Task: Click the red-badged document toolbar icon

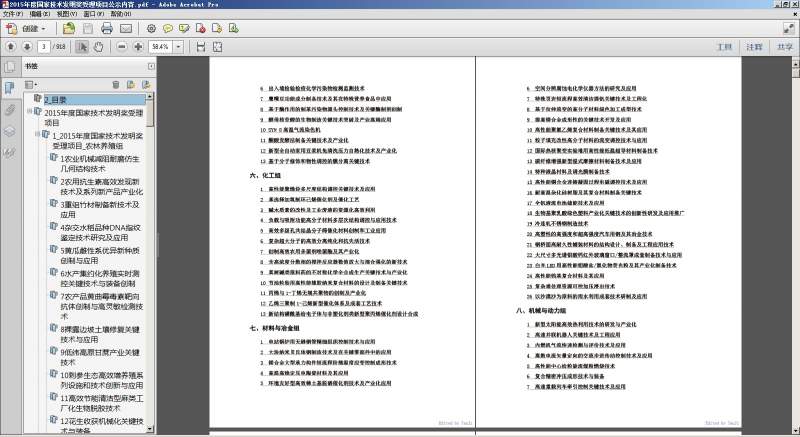Action: (x=201, y=29)
